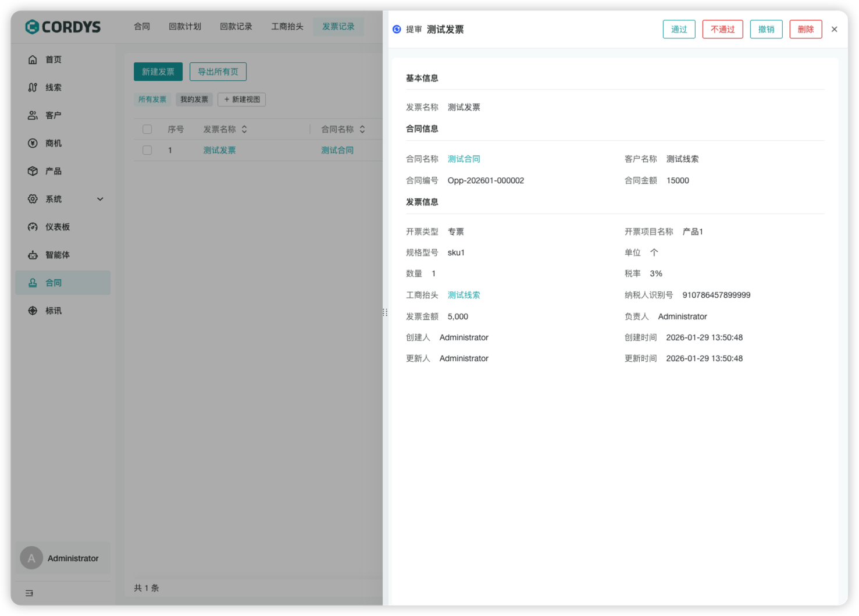Click the Products (产品) box icon
The height and width of the screenshot is (616, 859).
(x=33, y=171)
